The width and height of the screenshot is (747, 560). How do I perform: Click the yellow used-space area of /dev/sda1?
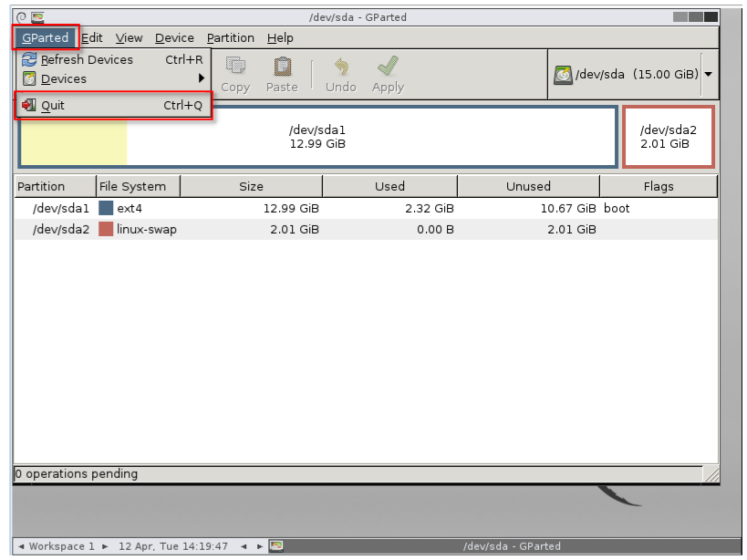tap(74, 142)
